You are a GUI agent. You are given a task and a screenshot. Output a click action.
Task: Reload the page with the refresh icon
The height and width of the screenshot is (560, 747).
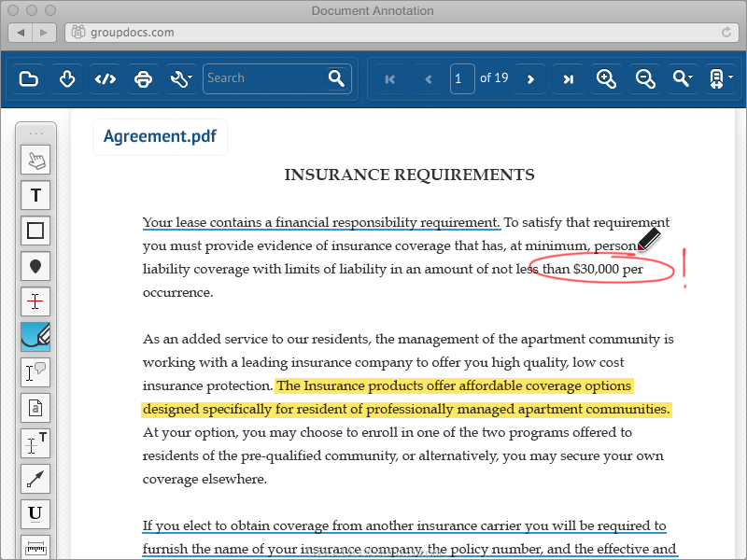click(x=726, y=33)
